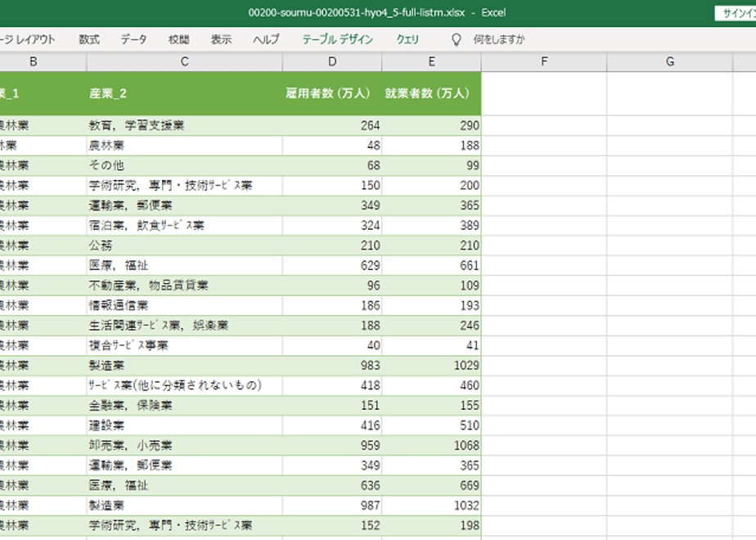Select the cell with value 1068

point(431,445)
